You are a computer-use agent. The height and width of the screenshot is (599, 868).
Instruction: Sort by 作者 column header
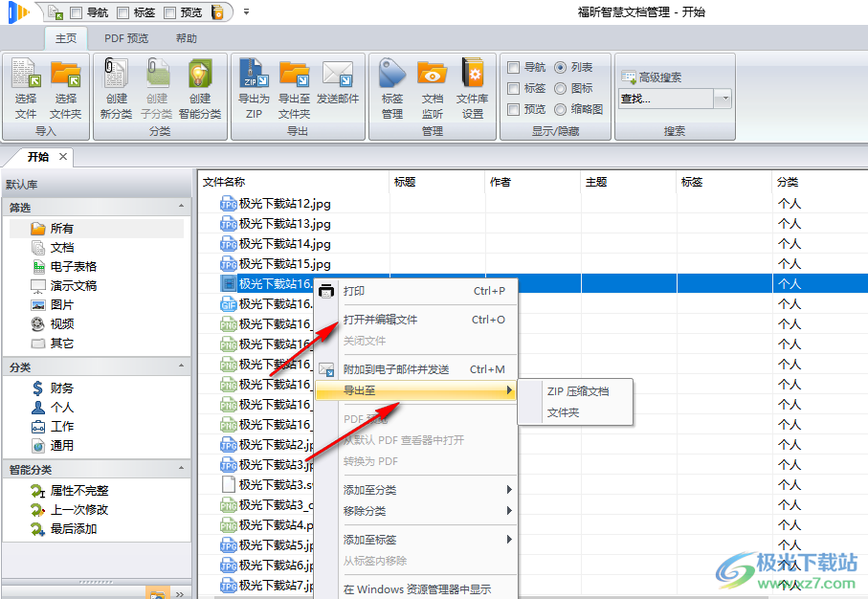[x=532, y=182]
